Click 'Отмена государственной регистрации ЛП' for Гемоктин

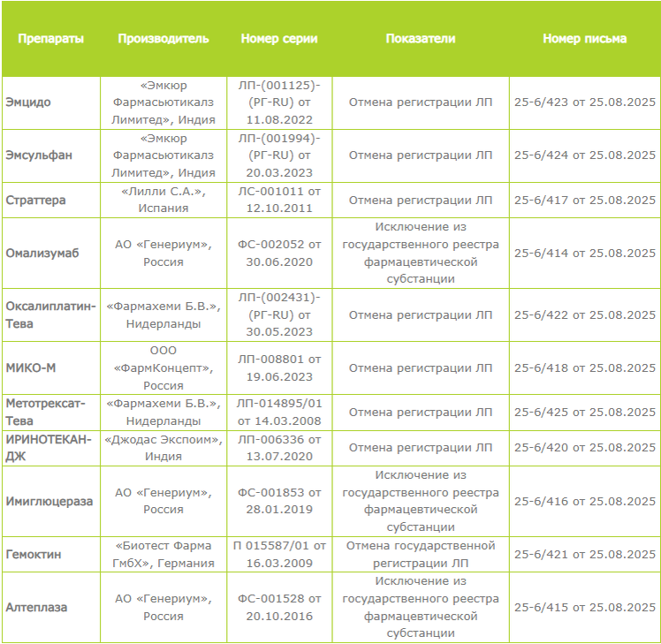[x=421, y=555]
